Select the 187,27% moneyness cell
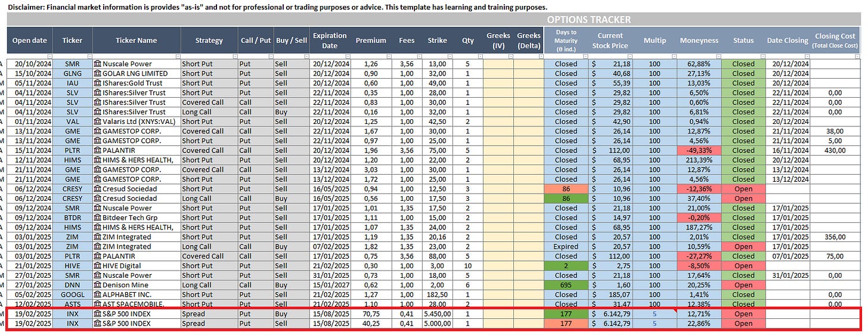 coord(699,227)
